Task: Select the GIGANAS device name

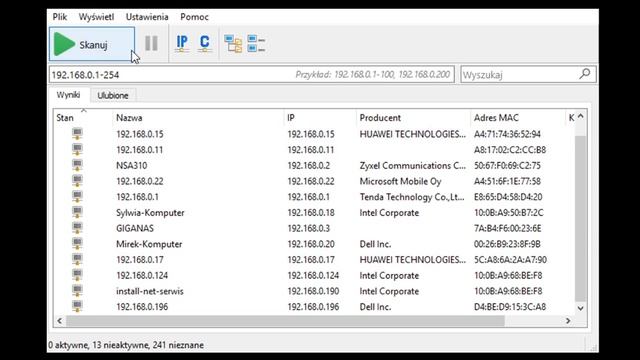Action: coord(135,229)
